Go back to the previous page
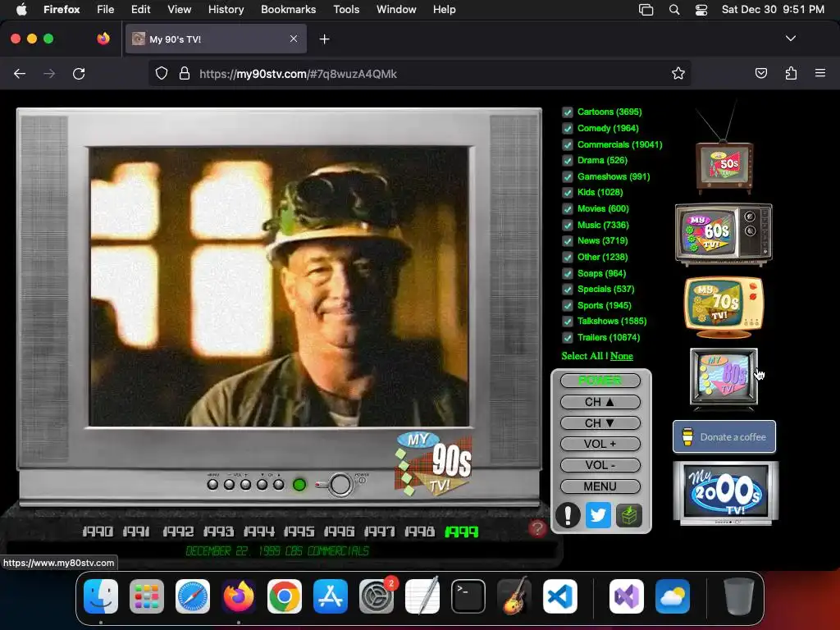840x630 pixels. [20, 73]
